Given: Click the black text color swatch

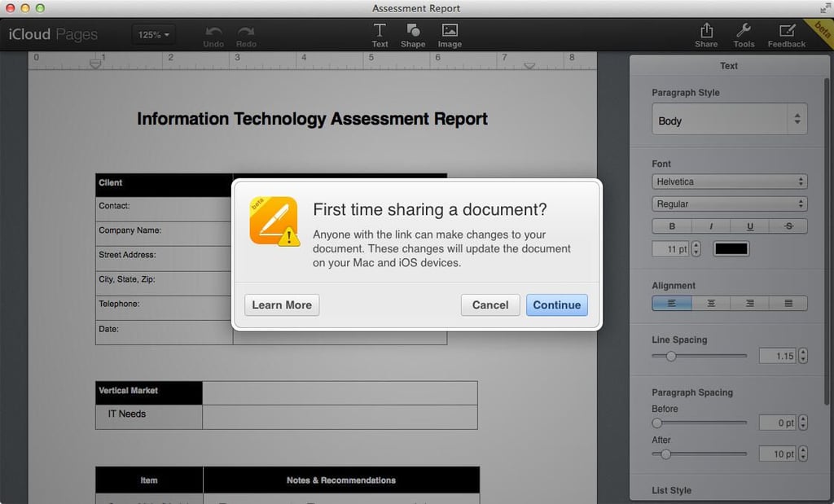Looking at the screenshot, I should (x=731, y=249).
